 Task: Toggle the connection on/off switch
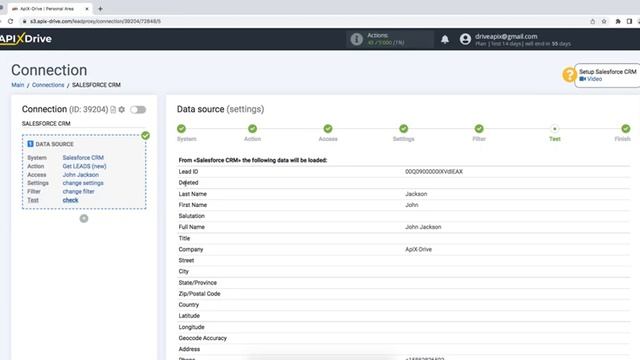click(138, 109)
